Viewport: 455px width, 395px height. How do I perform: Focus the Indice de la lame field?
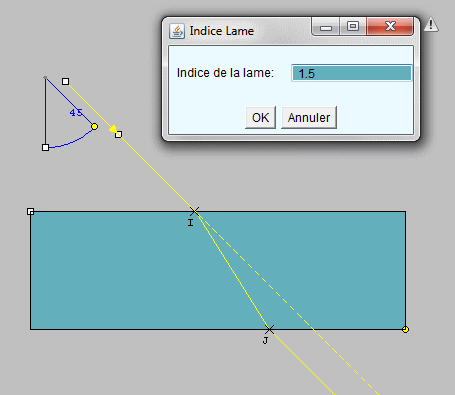pos(352,73)
